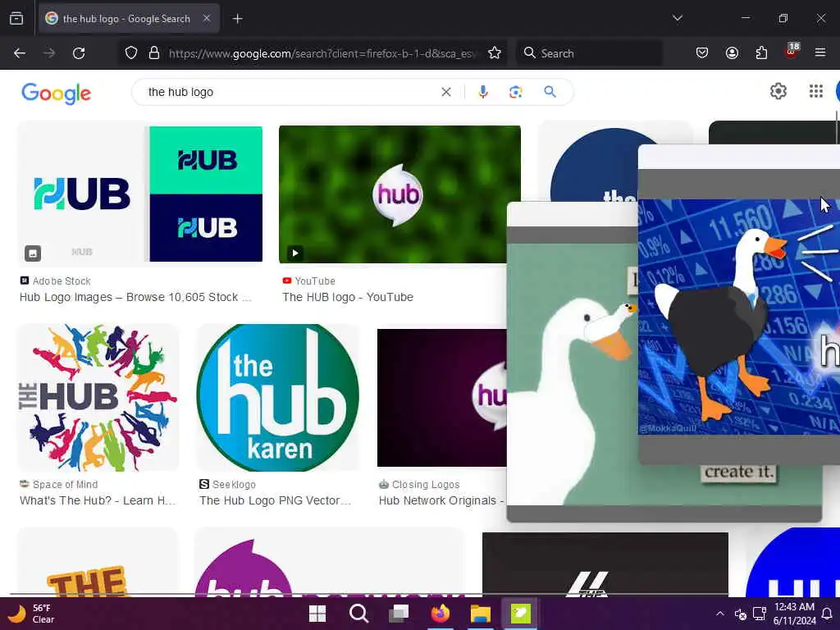The width and height of the screenshot is (840, 630).
Task: Open the list all tabs dropdown arrow
Action: click(677, 18)
